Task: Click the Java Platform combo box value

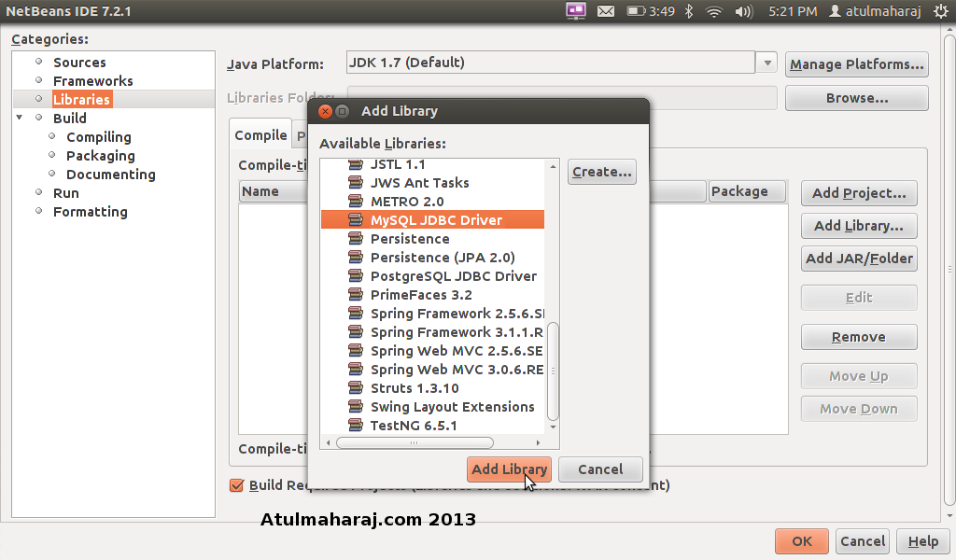Action: click(551, 63)
